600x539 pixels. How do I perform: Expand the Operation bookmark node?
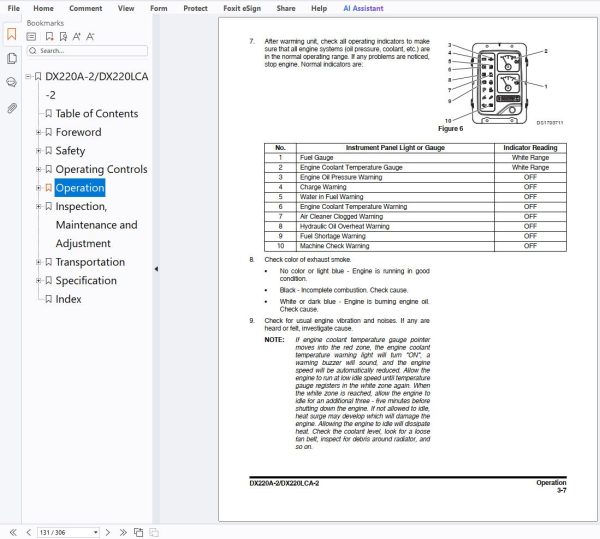(x=38, y=188)
